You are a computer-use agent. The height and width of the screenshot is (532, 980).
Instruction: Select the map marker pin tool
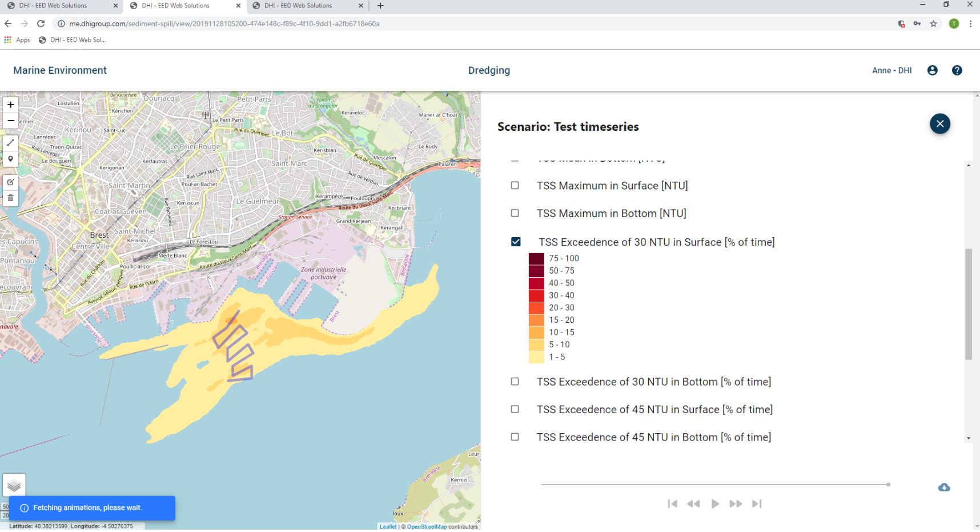tap(10, 159)
